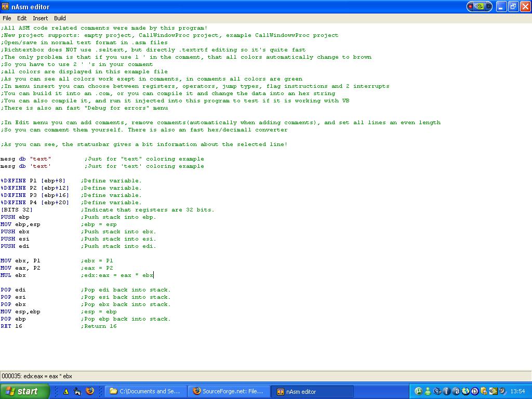The height and width of the screenshot is (399, 532).
Task: Restore down the nAsm editor window
Action: (x=512, y=7)
